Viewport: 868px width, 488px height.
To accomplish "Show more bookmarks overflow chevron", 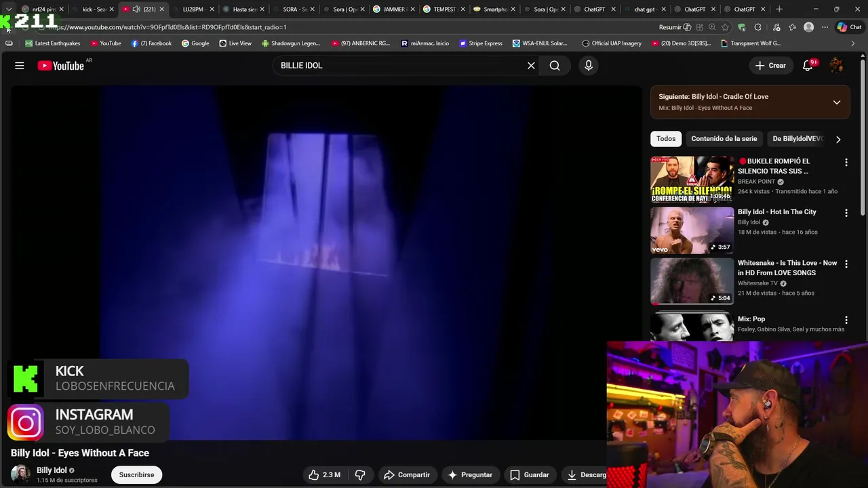I will pos(853,43).
